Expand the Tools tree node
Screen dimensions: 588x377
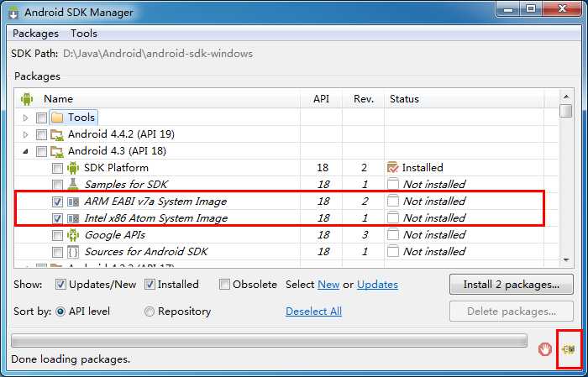(25, 118)
